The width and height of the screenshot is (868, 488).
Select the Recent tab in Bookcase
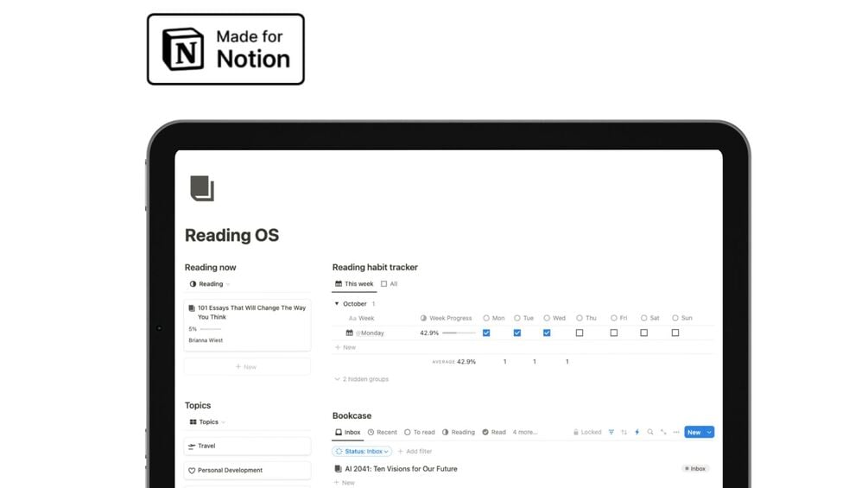[x=383, y=432]
